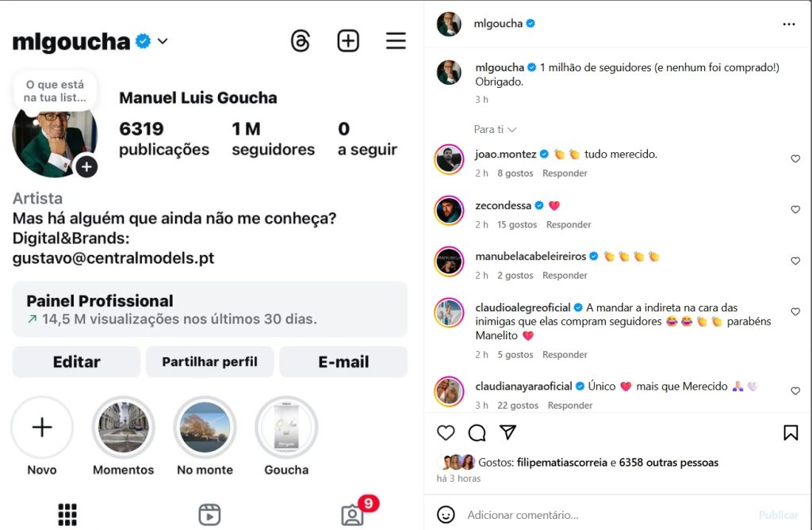Screen dimensions: 812x530
Task: Save the post with the bookmark icon
Action: [x=790, y=433]
